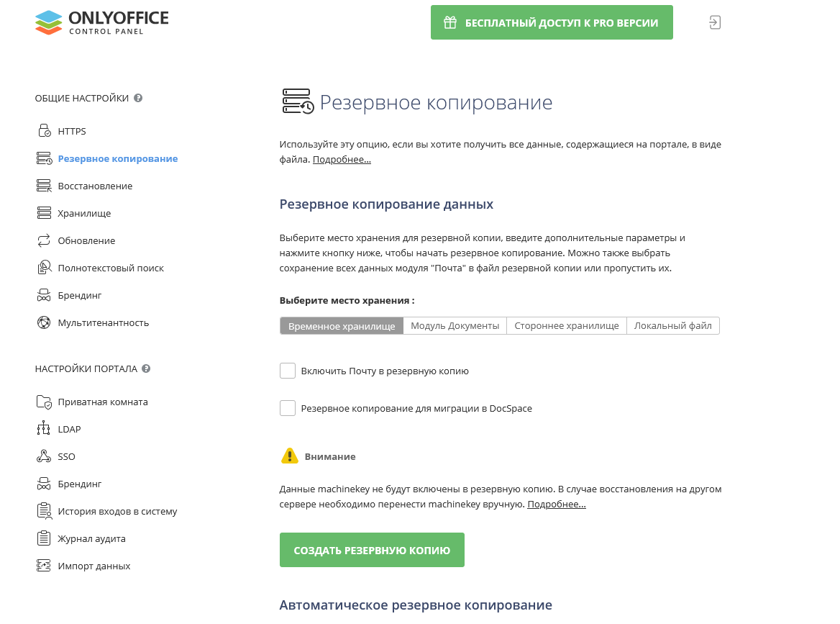
Task: Click the HTTPS lock icon in sidebar
Action: 44,131
